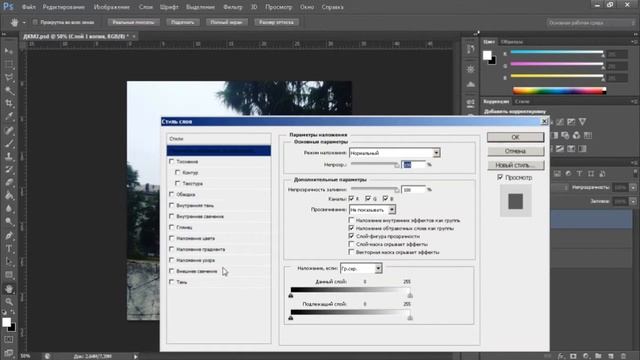Image resolution: width=640 pixels, height=360 pixels.
Task: Open the Окно menu
Action: (307, 7)
